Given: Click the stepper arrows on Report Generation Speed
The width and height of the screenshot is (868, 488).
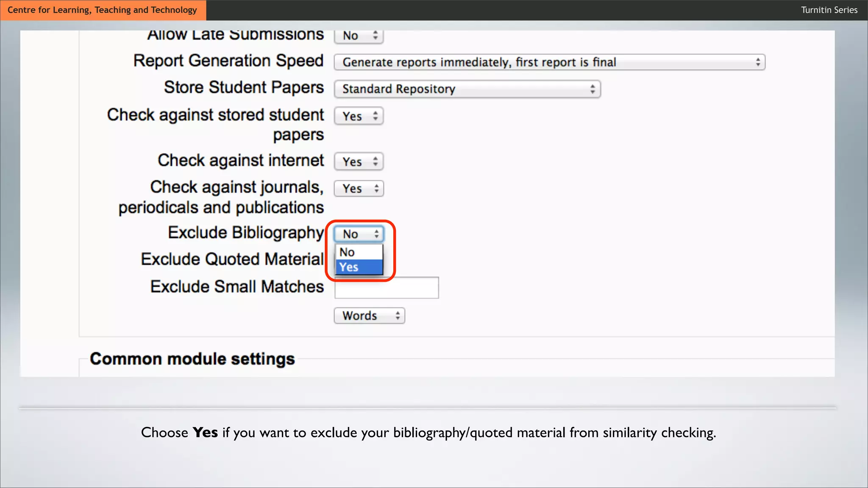Looking at the screenshot, I should click(758, 62).
